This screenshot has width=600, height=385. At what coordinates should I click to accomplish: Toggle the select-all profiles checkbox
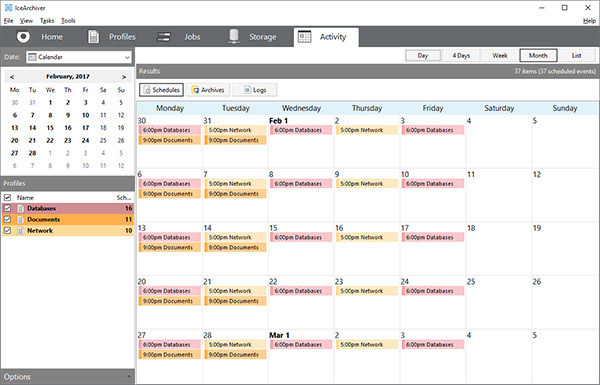click(x=7, y=197)
